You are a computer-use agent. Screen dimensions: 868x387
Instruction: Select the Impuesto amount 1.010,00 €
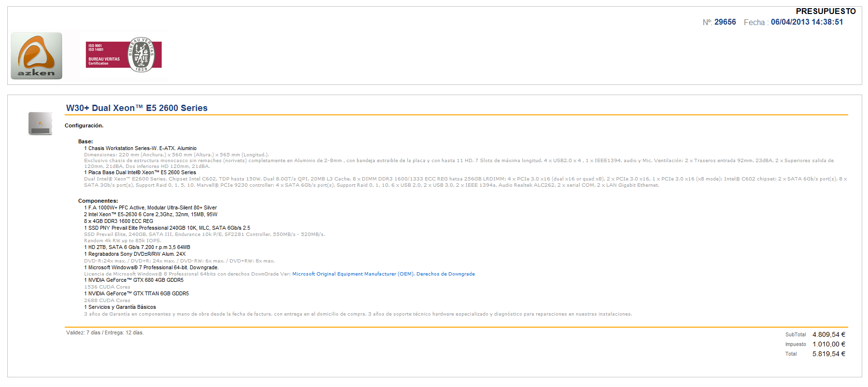point(829,344)
